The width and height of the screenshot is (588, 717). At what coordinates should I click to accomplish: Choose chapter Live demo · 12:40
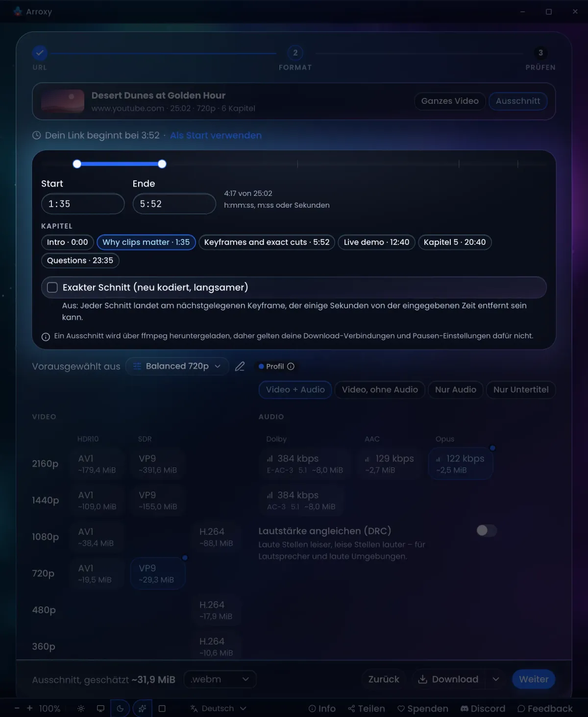pyautogui.click(x=376, y=242)
